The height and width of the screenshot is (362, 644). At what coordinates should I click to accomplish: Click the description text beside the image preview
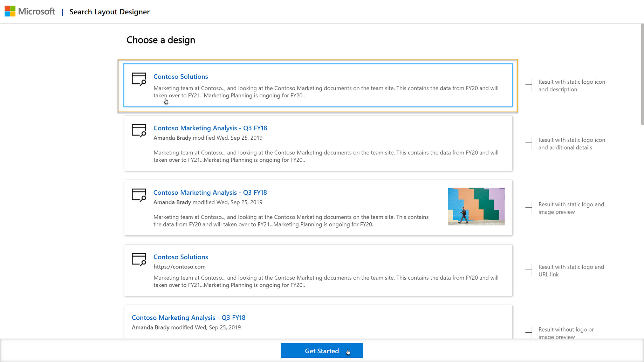[291, 221]
